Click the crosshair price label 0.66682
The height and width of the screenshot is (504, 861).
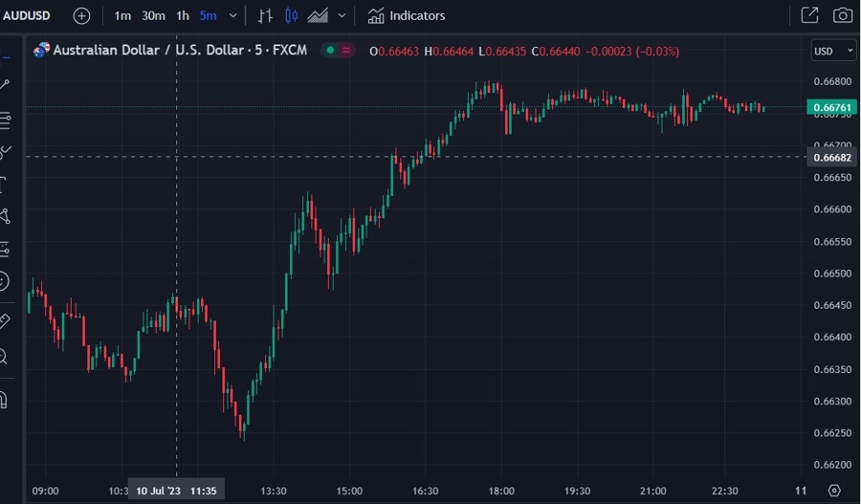[832, 158]
